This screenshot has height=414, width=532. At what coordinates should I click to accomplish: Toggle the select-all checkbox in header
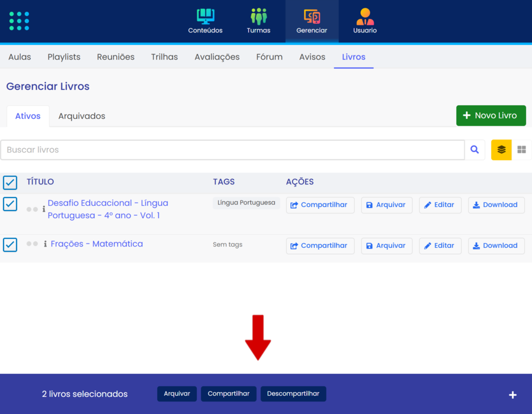[x=10, y=182]
